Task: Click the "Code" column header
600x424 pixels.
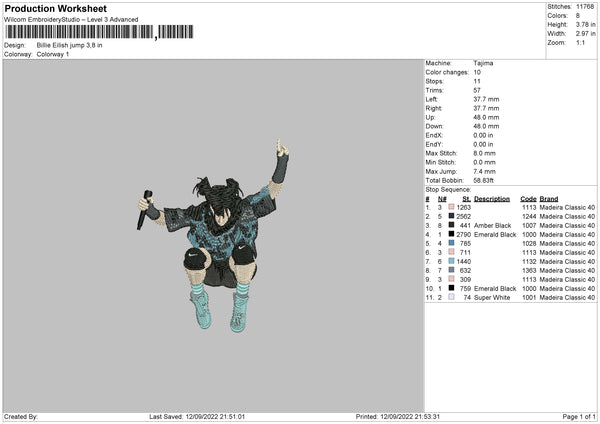Action: click(528, 199)
